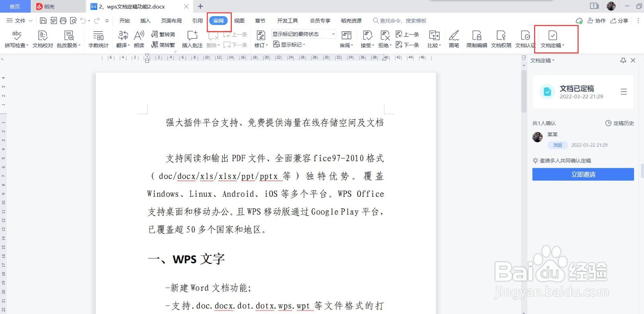Switch to the 引用 tab
The width and height of the screenshot is (644, 314).
[197, 21]
